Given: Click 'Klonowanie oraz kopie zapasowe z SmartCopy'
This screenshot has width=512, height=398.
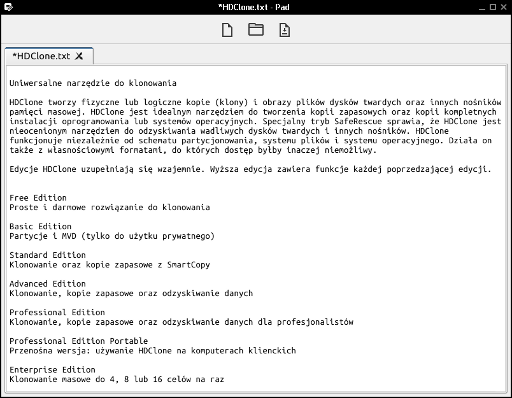Looking at the screenshot, I should point(110,265).
